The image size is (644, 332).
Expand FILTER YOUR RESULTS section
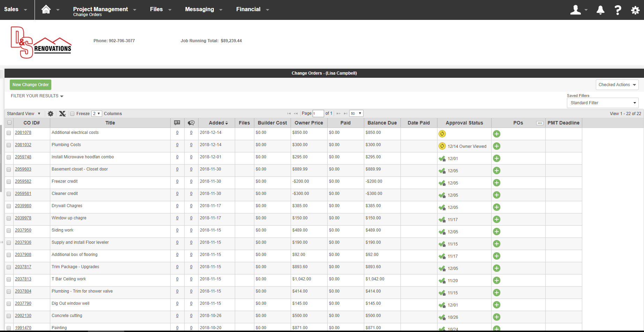[x=37, y=96]
